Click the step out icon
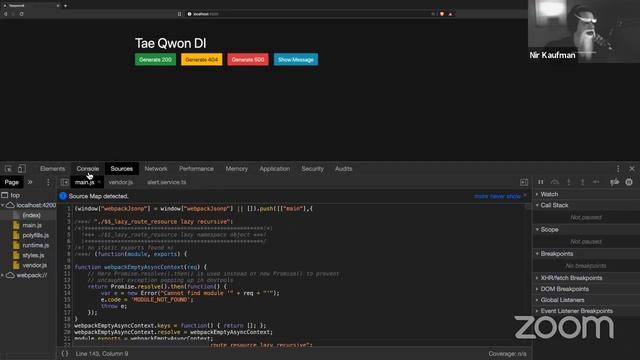Image resolution: width=640 pixels, height=360 pixels. coord(582,182)
